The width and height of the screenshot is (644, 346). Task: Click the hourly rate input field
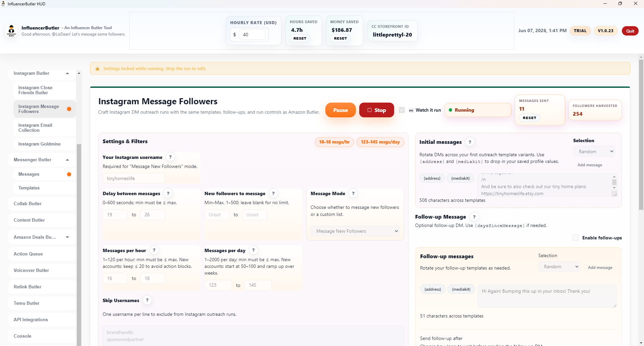coord(252,35)
